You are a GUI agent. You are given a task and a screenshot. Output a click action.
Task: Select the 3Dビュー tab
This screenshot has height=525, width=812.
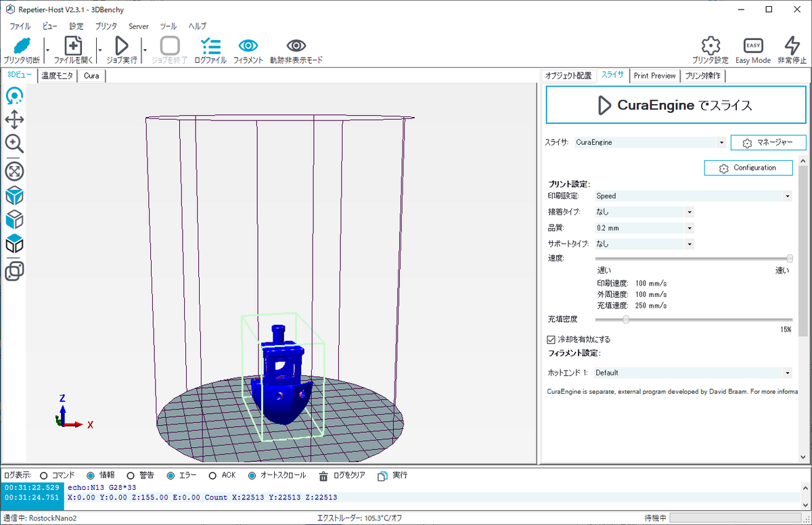tap(19, 75)
